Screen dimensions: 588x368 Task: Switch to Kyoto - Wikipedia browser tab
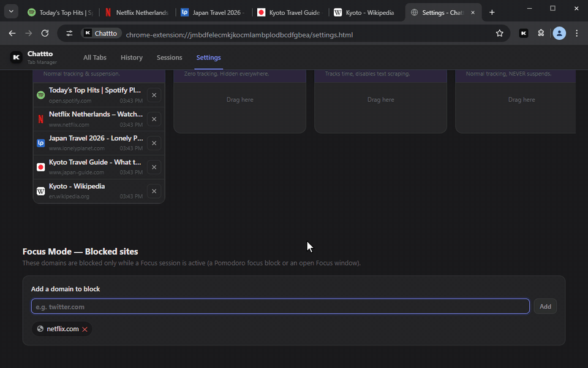coord(366,12)
